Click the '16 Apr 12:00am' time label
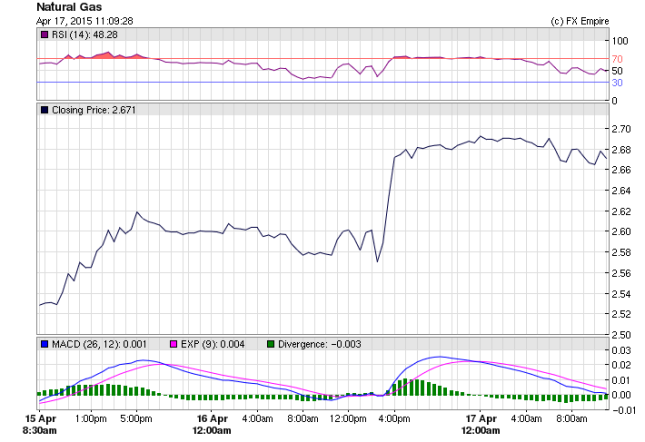This screenshot has height=442, width=645. pyautogui.click(x=212, y=424)
